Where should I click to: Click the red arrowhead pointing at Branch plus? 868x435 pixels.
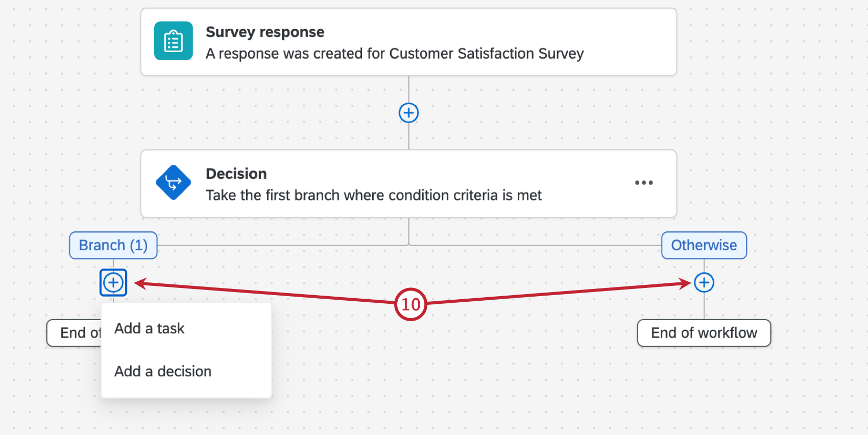[x=140, y=283]
